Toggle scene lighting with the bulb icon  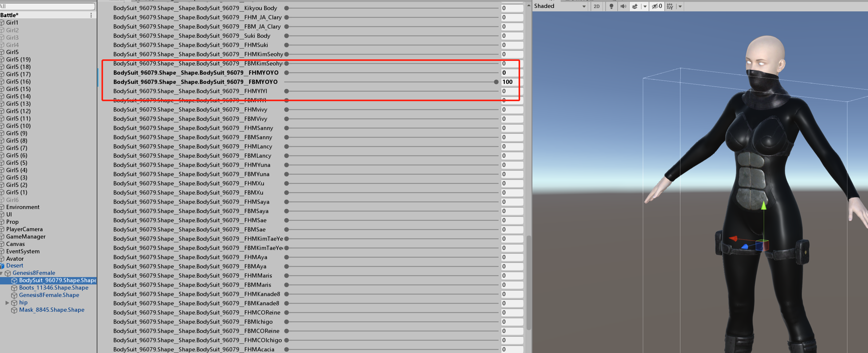pos(611,6)
